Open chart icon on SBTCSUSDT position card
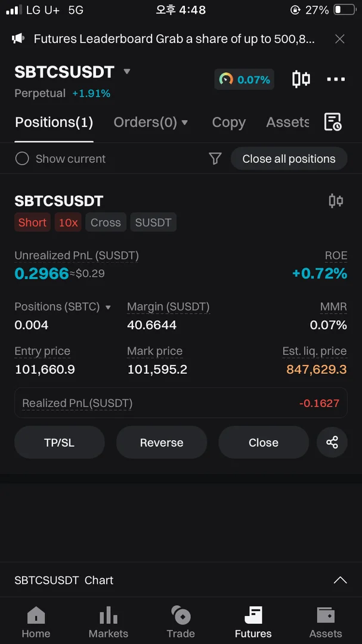 [x=336, y=201]
